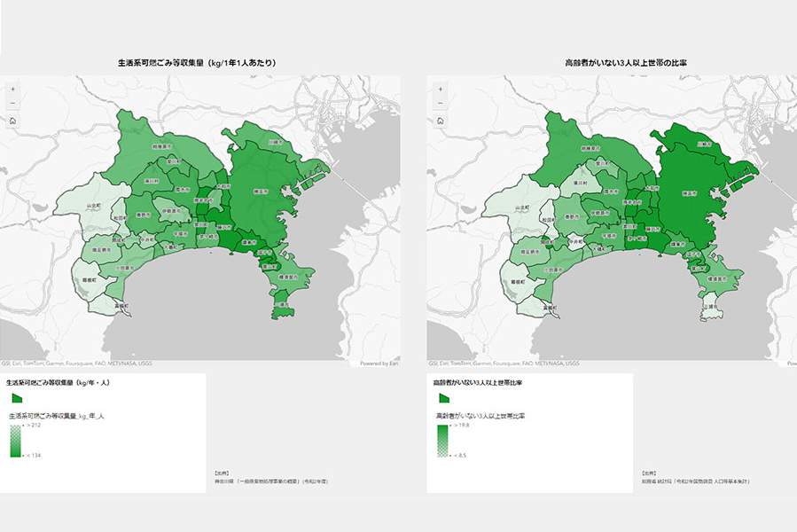Screen dimensions: 797x532
Task: Click green polygon symbol in left legend
Action: pyautogui.click(x=15, y=398)
